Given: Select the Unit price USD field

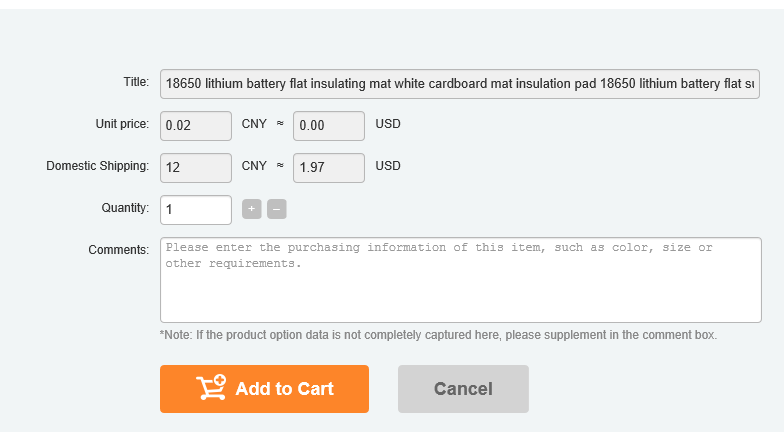Looking at the screenshot, I should tap(329, 126).
